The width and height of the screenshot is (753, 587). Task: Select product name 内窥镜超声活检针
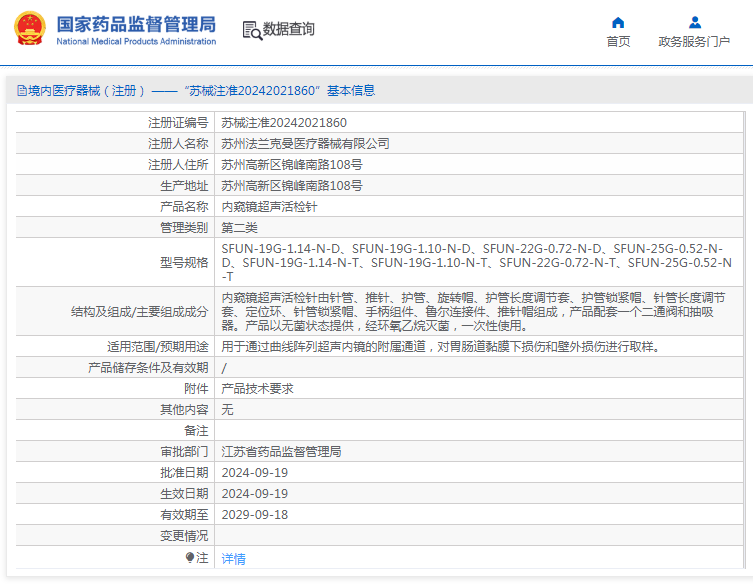pyautogui.click(x=269, y=207)
